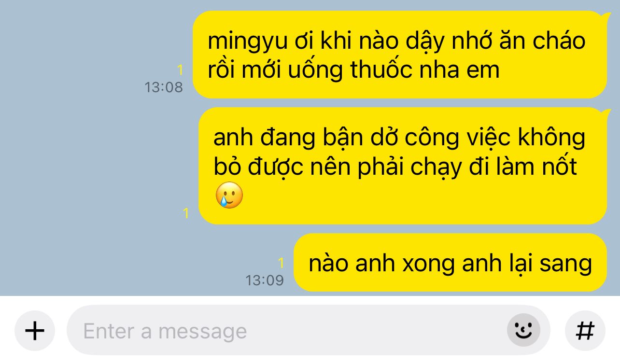Image resolution: width=620 pixels, height=364 pixels.
Task: Select the message starting 'anh đang bận dở'
Action: coord(402,166)
